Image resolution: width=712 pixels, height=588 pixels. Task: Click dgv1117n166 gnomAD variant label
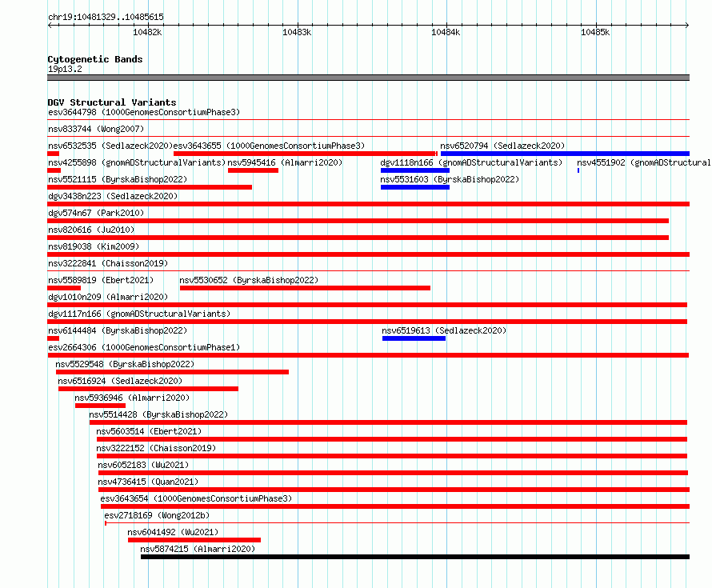click(139, 314)
